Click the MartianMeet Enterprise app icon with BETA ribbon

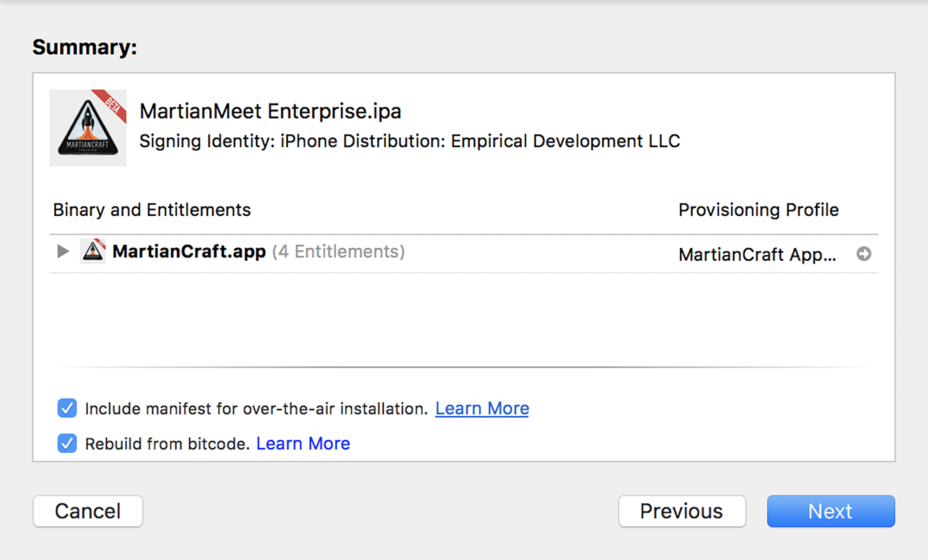88,128
